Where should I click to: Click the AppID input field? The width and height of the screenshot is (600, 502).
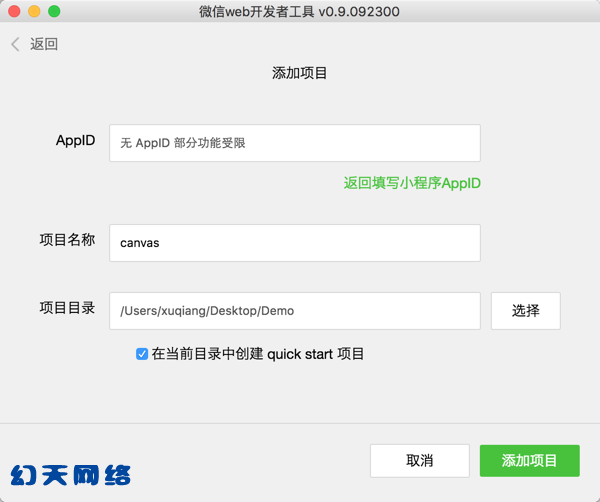point(295,143)
